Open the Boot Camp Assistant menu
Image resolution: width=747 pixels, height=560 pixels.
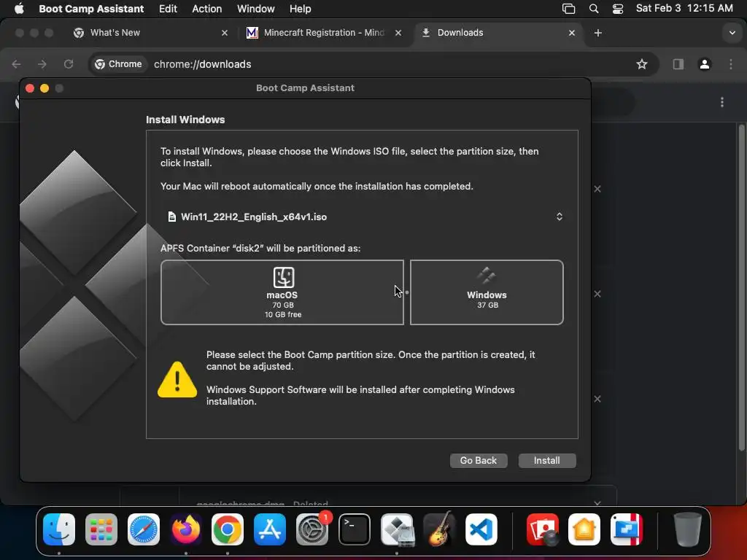(x=91, y=9)
